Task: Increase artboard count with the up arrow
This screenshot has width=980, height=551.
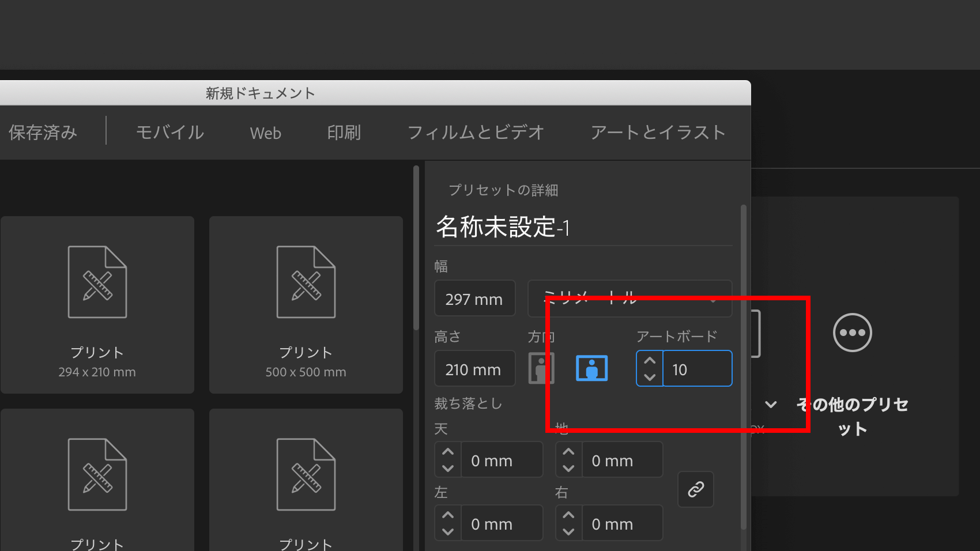Action: point(649,360)
